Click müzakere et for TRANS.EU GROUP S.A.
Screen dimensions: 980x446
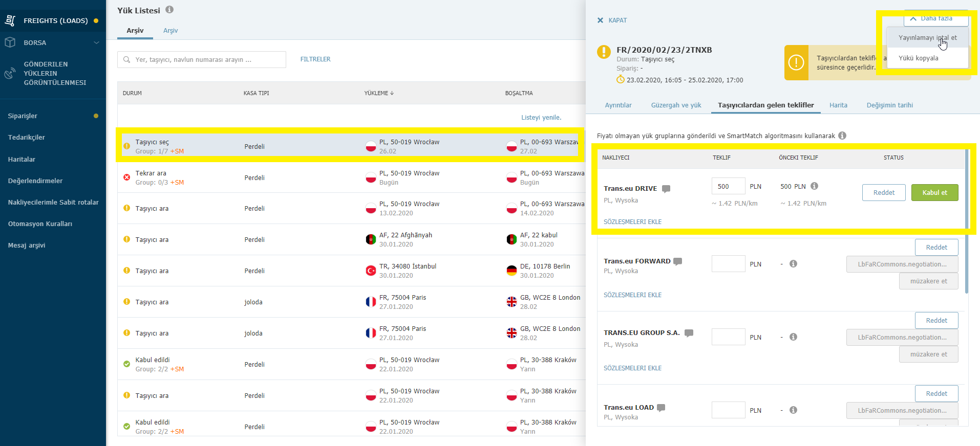point(928,354)
